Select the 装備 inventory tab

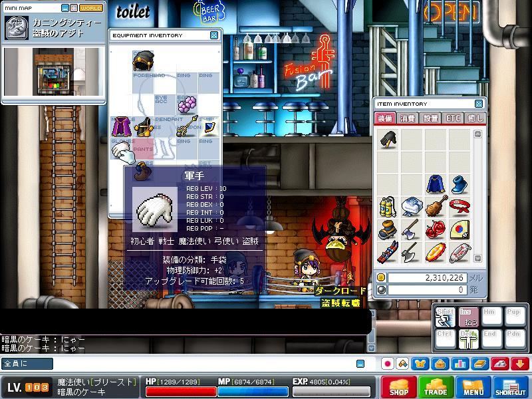click(385, 118)
